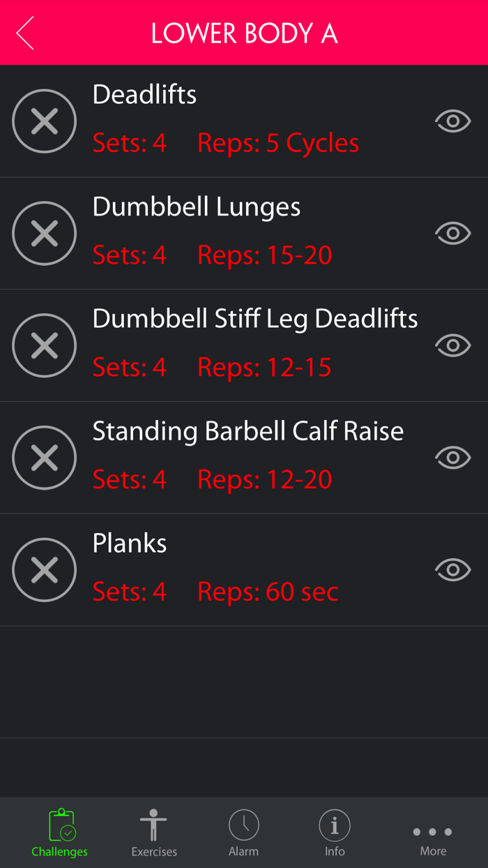Open the Alarm clock icon
Viewport: 488px width, 868px height.
pos(244,827)
